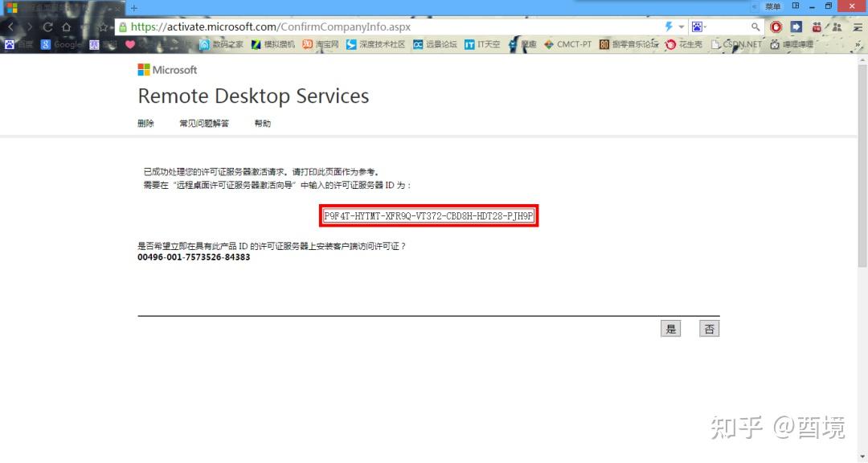Screen dimensions: 868x463
Task: Click the product ID 00496-001-7573526-84383
Action: [194, 257]
